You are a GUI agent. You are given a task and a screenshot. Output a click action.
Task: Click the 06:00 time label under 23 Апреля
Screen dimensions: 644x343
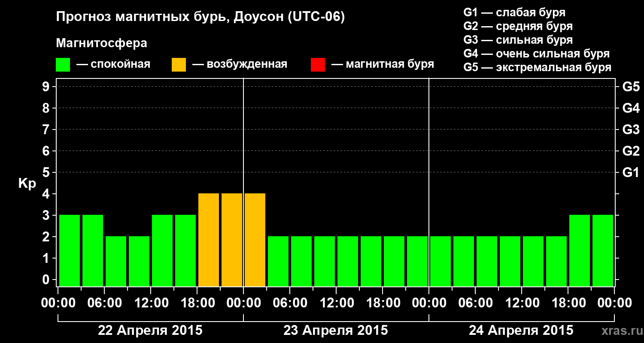click(290, 303)
